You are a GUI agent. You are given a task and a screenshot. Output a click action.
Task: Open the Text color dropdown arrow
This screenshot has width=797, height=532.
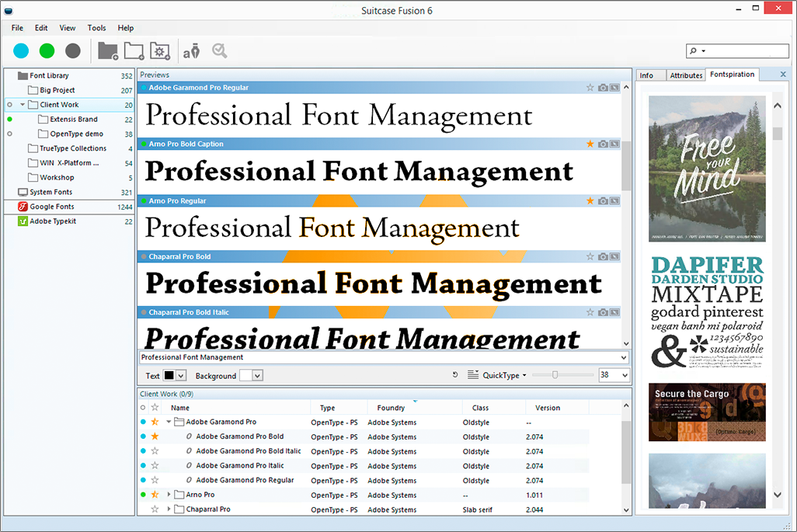point(180,375)
